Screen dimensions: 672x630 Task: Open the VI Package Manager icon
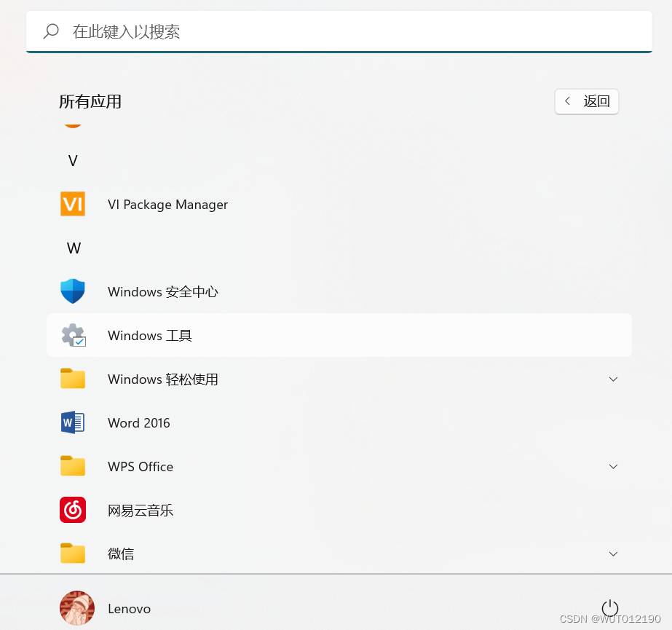(x=73, y=204)
